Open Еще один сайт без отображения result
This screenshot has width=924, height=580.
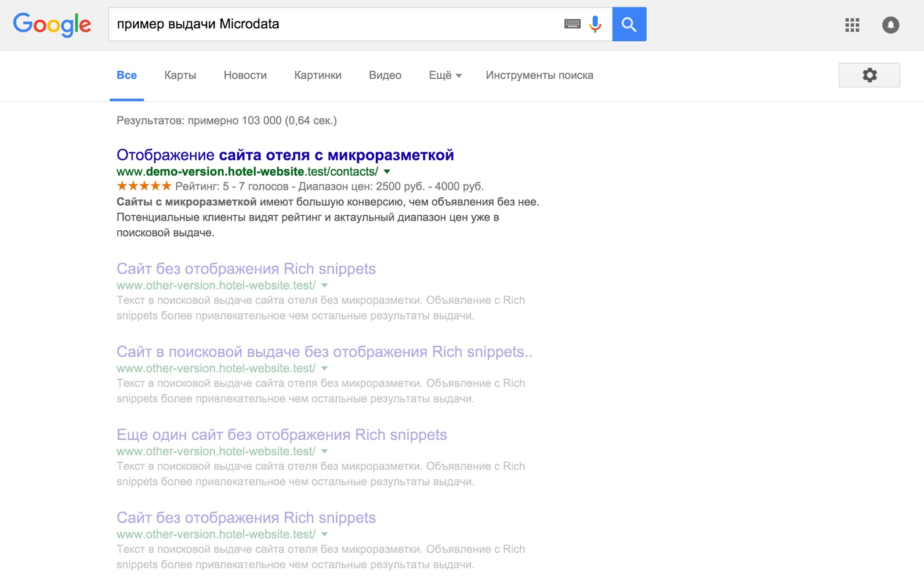[x=282, y=434]
